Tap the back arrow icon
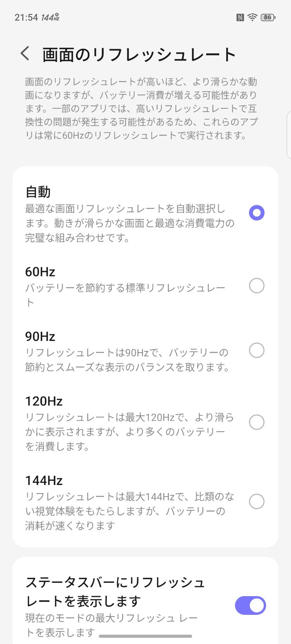Screen dimensions: 291x644 pyautogui.click(x=25, y=54)
